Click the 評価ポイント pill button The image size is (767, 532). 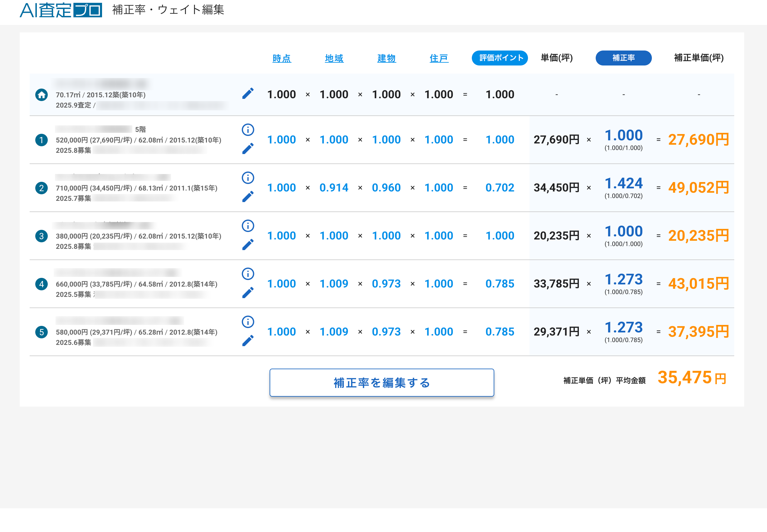(x=499, y=58)
